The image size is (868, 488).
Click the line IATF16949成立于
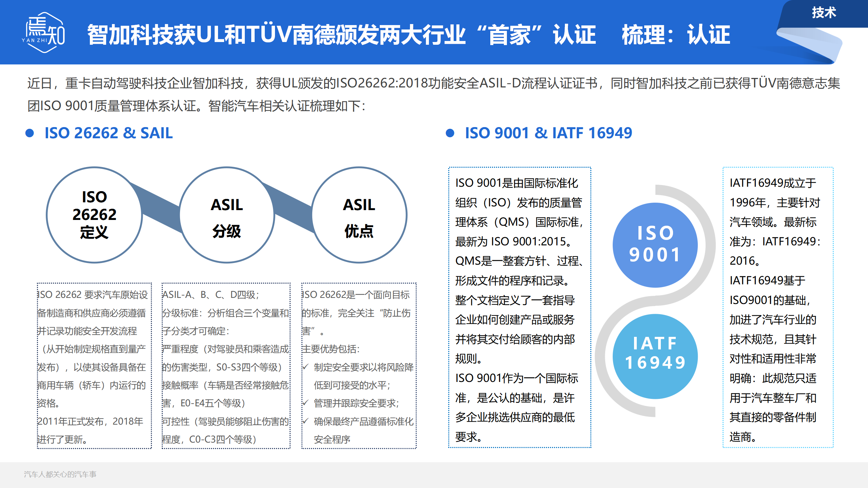[x=773, y=183]
